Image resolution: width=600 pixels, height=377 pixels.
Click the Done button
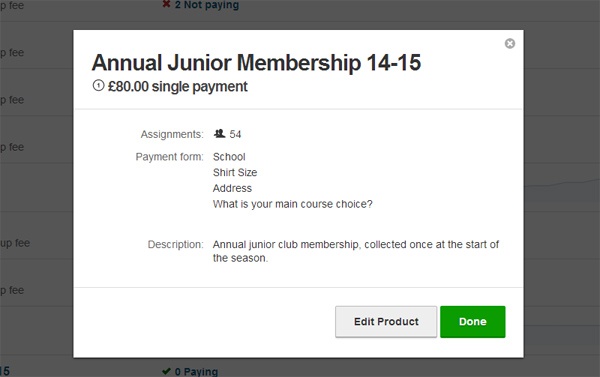tap(473, 322)
